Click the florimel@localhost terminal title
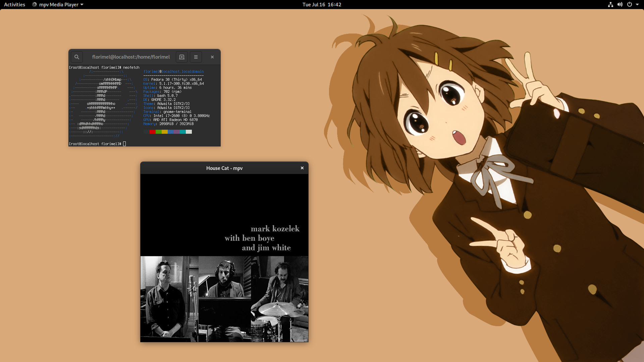Screen dimensions: 644x362 pos(131,57)
